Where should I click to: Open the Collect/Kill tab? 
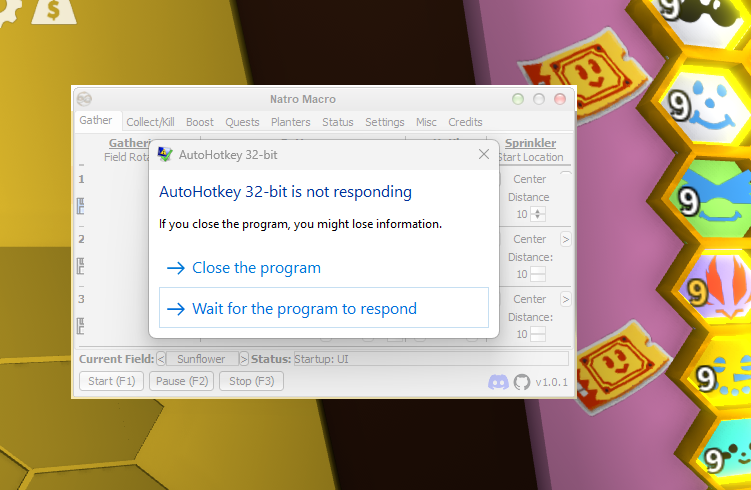tap(150, 122)
